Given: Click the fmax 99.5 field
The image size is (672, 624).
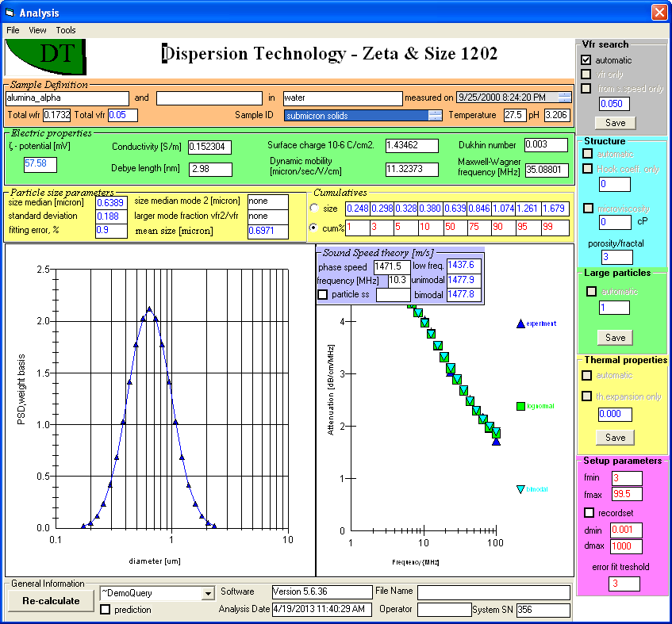Looking at the screenshot, I should pos(627,494).
